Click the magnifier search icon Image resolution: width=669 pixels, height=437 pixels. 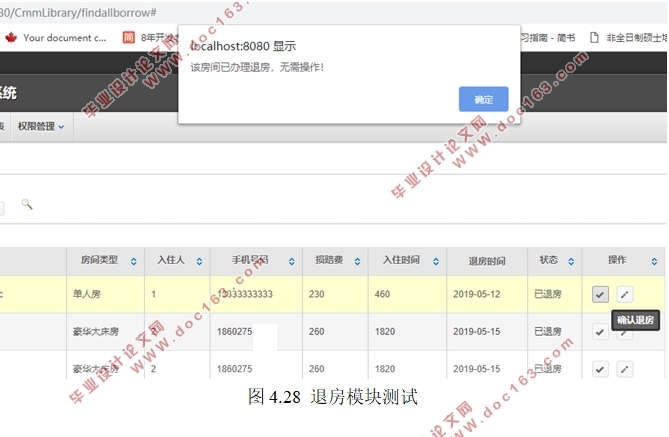pos(27,204)
